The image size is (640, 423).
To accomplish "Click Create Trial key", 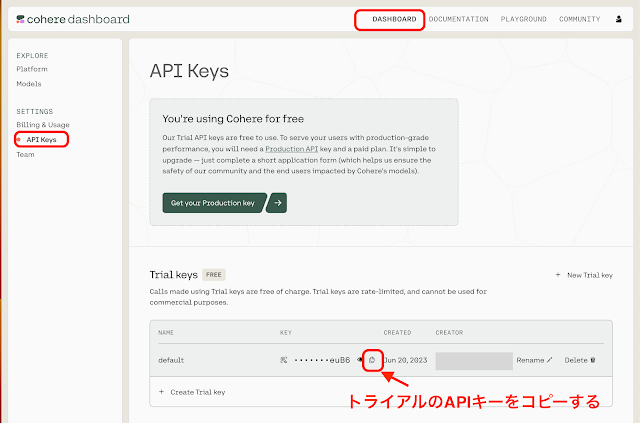I will 192,392.
